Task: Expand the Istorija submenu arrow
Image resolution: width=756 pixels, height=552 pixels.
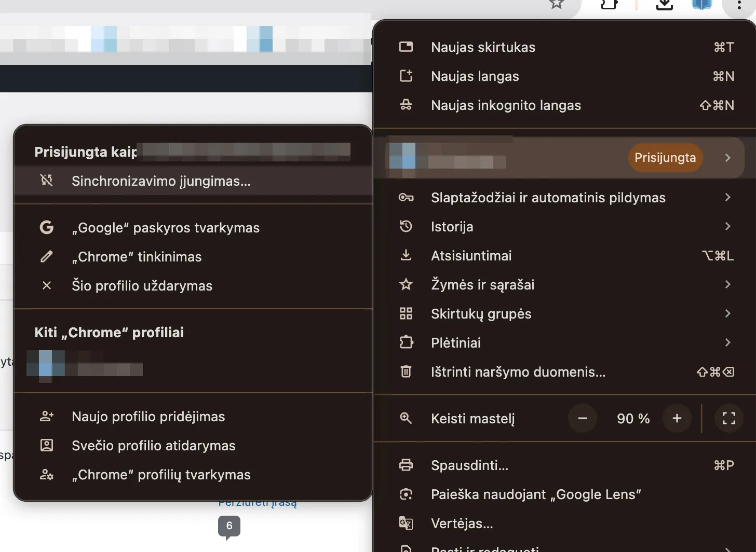Action: point(727,227)
